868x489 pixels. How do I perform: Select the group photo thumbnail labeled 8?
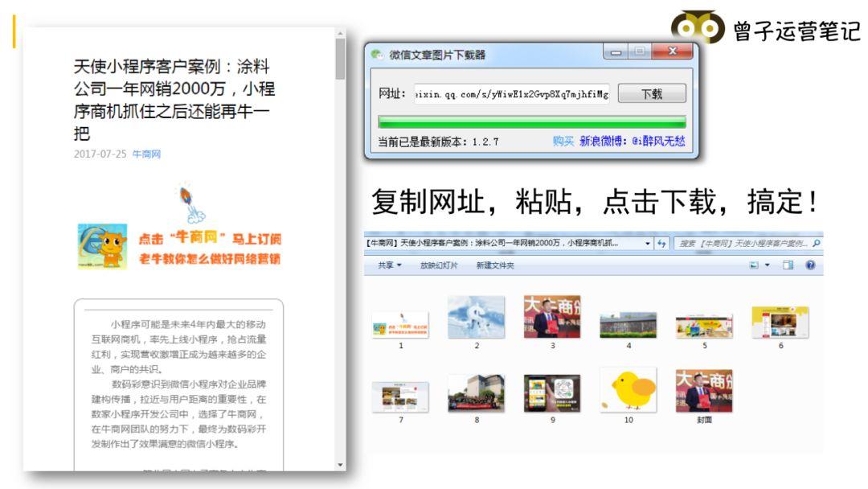476,393
